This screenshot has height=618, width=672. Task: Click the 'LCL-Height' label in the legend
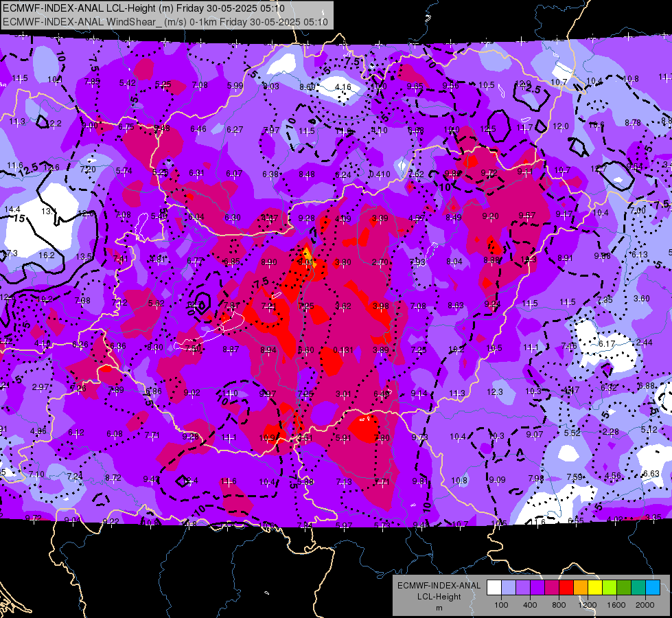[x=439, y=597]
